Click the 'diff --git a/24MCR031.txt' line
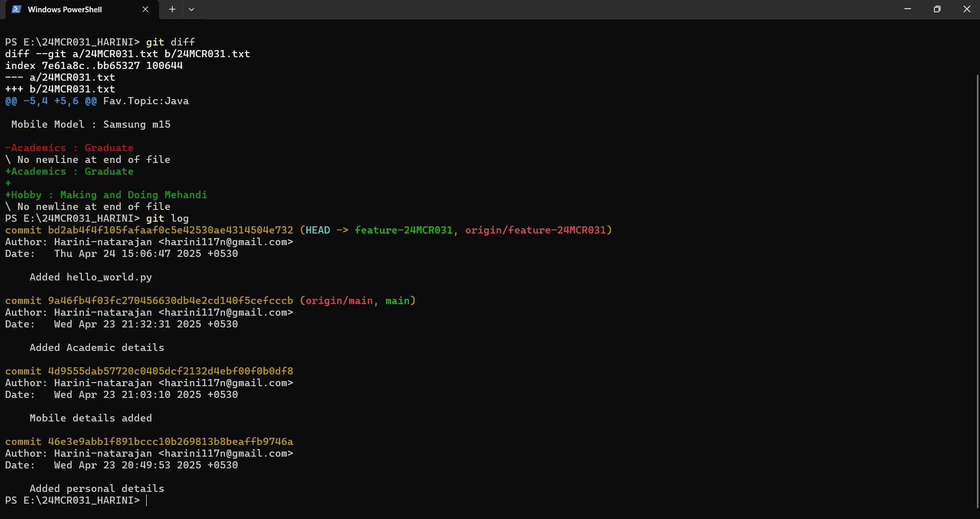Viewport: 980px width, 519px height. [128, 54]
